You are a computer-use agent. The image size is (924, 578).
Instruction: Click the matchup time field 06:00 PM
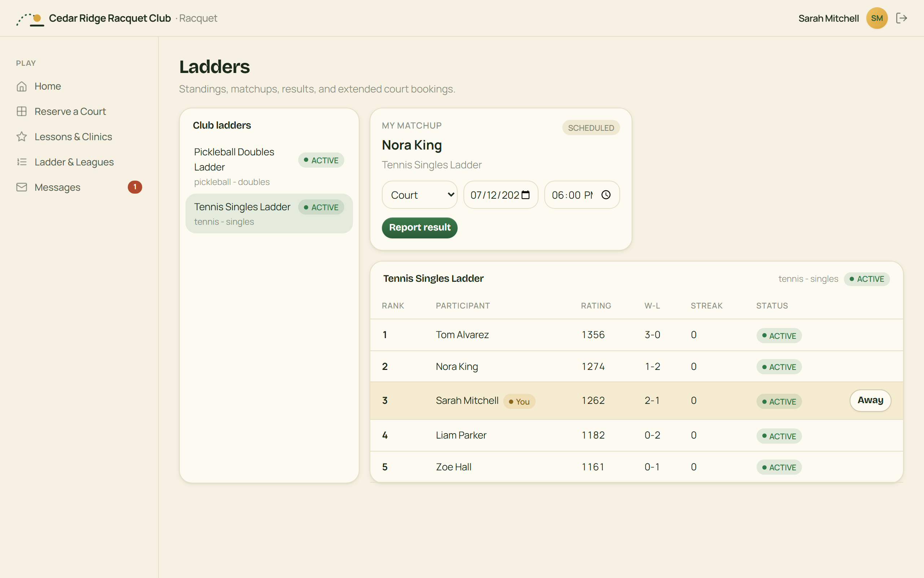581,195
